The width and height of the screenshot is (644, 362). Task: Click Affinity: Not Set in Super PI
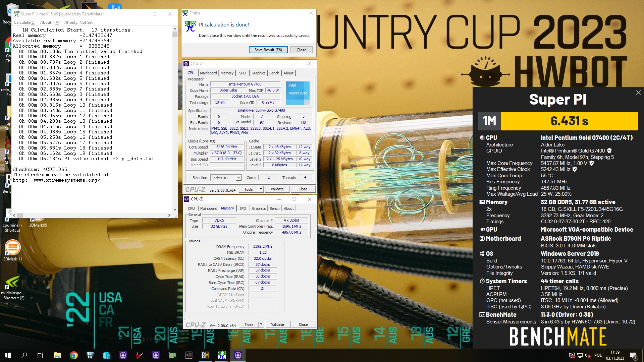(78, 22)
